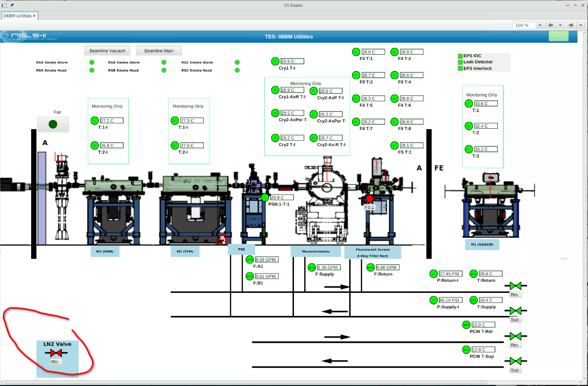Click the RTD icon beside T:Return
Viewport: 588px width, 386px height.
[x=473, y=274]
